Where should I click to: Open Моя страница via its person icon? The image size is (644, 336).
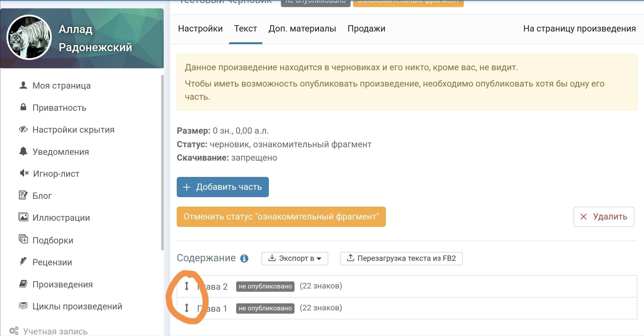pos(23,85)
